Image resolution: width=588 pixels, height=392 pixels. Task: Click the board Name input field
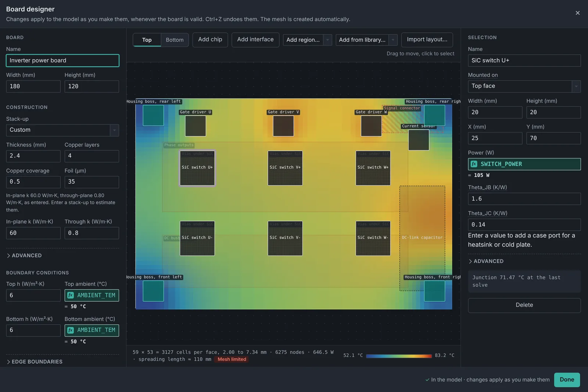[62, 61]
